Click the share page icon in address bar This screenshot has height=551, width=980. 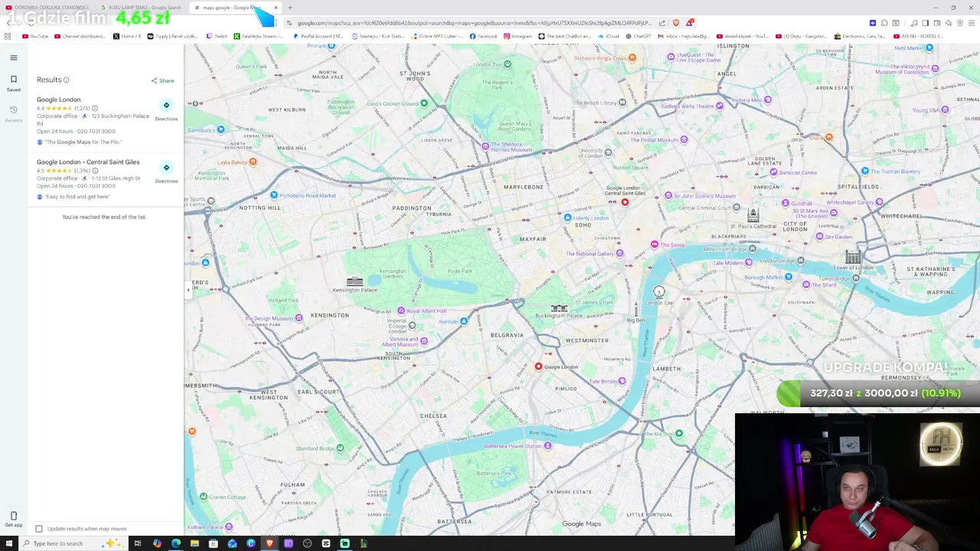point(662,23)
